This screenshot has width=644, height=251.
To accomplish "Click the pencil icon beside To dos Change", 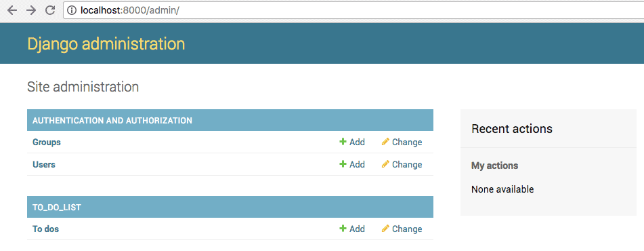I will click(385, 229).
